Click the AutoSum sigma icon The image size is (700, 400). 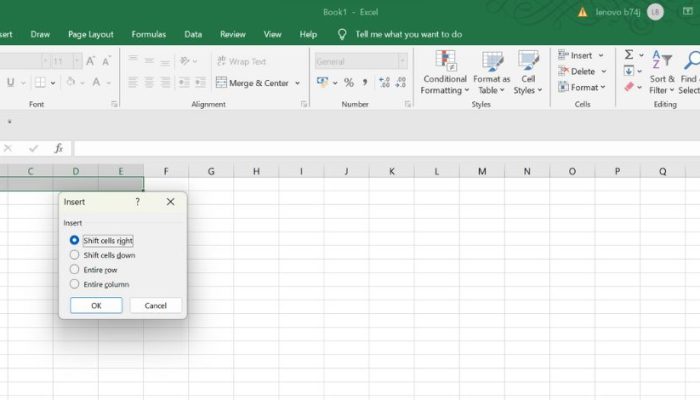[x=629, y=55]
